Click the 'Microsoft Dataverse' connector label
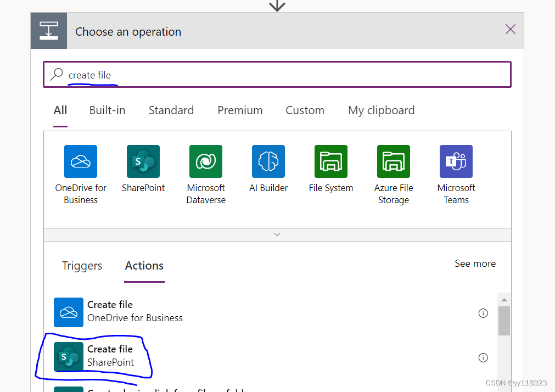The width and height of the screenshot is (555, 392). pyautogui.click(x=206, y=194)
